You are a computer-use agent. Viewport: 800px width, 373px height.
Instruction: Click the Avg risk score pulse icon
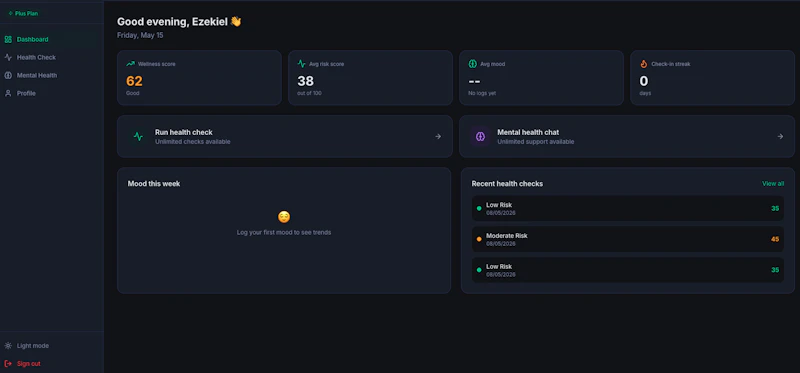(302, 64)
